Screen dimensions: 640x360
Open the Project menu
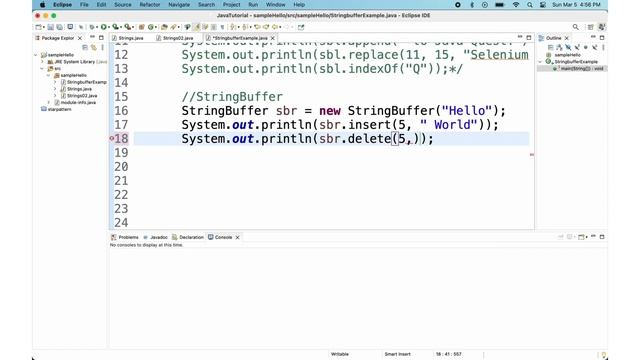click(x=231, y=4)
